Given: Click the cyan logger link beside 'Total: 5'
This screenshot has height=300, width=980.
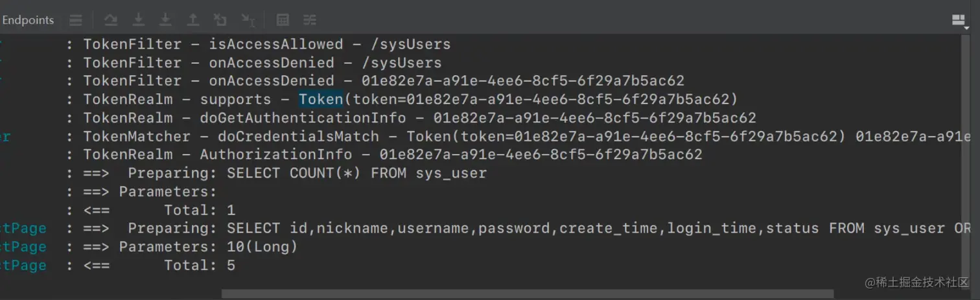Looking at the screenshot, I should 23,265.
